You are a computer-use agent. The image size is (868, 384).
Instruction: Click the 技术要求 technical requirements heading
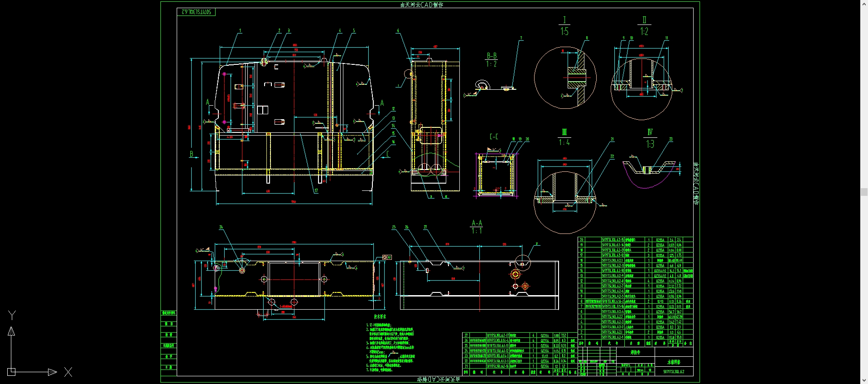coord(380,317)
